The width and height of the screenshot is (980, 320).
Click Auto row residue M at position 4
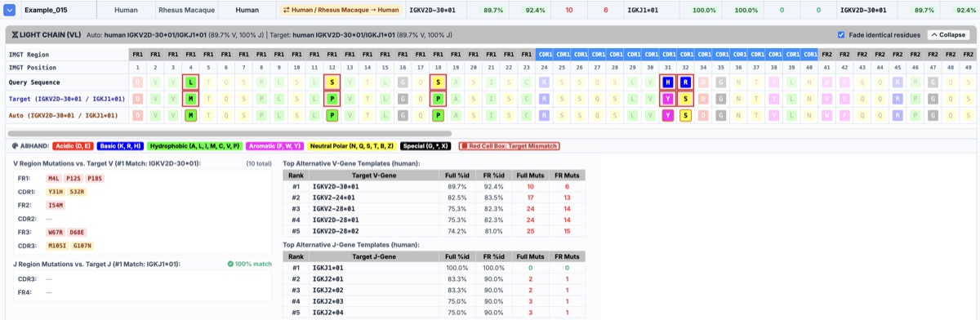click(190, 115)
